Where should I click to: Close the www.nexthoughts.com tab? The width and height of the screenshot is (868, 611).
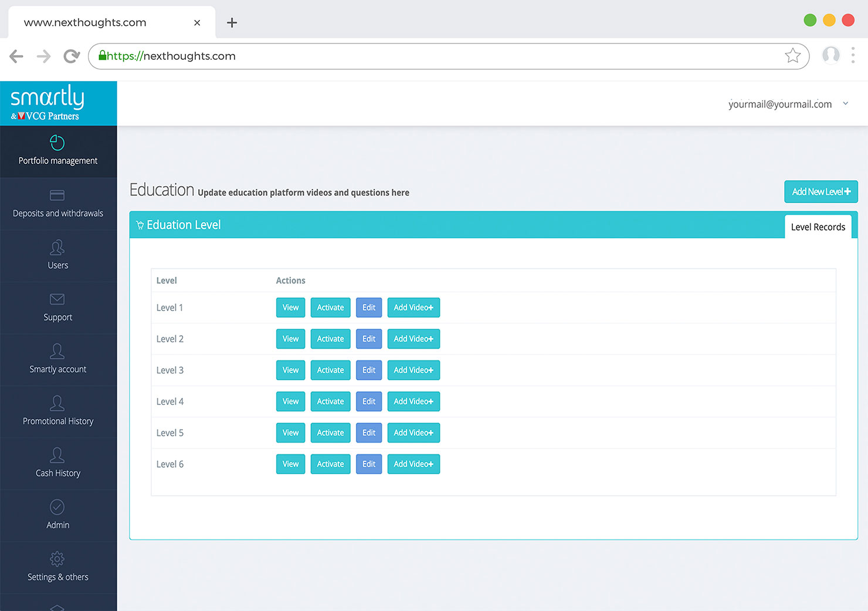click(197, 22)
